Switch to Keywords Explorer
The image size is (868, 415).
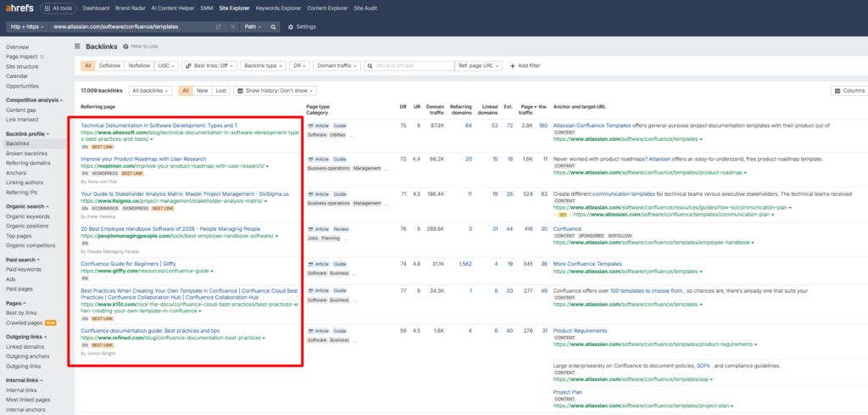point(278,8)
